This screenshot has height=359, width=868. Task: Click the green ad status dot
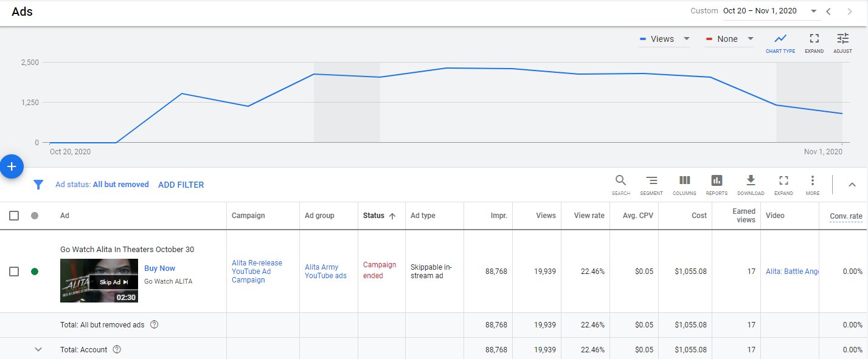(x=35, y=272)
